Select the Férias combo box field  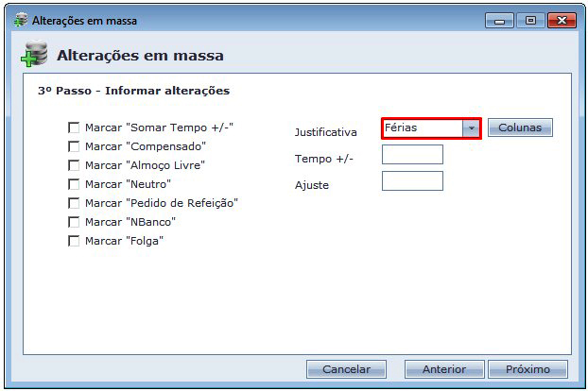pos(422,128)
